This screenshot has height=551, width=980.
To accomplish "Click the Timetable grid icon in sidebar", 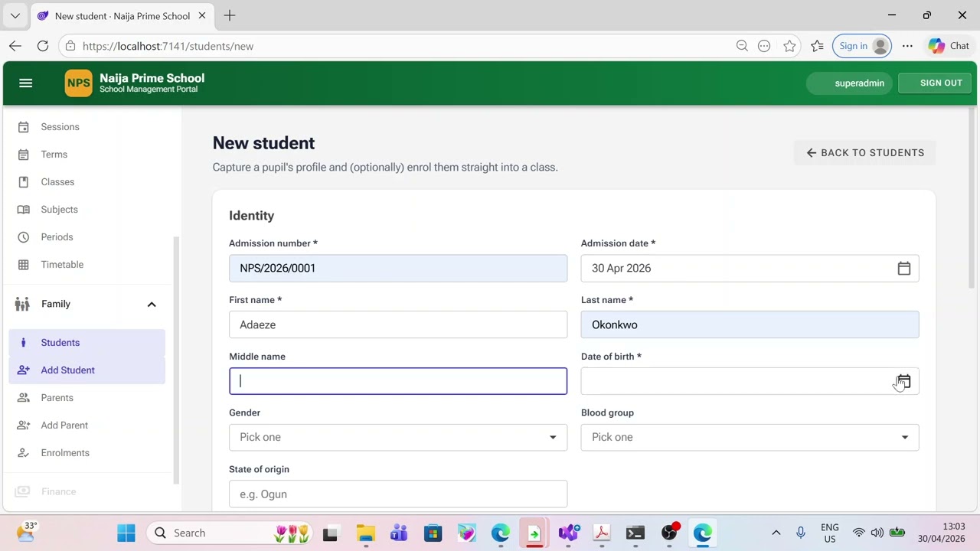I will click(x=24, y=265).
